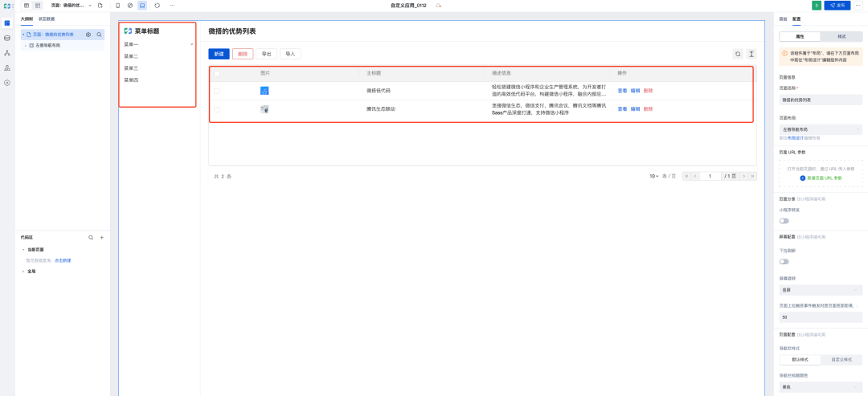Switch to the 添加 tab in right panel

(x=783, y=18)
